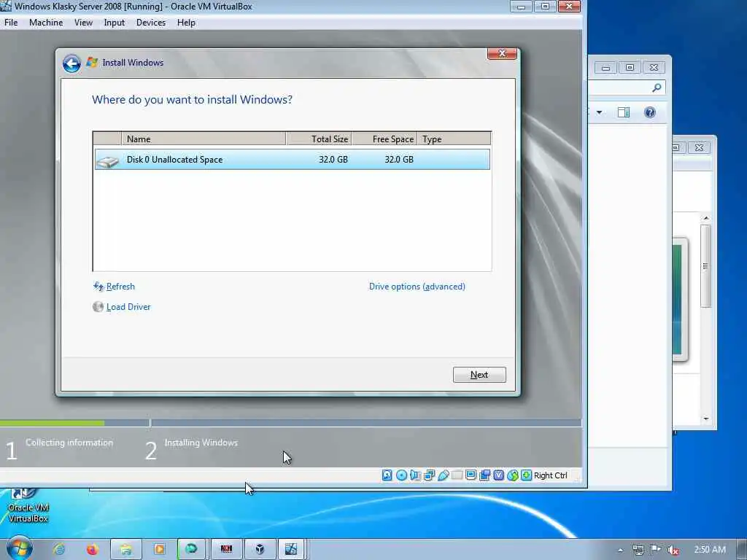Open Drive options (advanced)
The image size is (747, 560).
point(417,286)
